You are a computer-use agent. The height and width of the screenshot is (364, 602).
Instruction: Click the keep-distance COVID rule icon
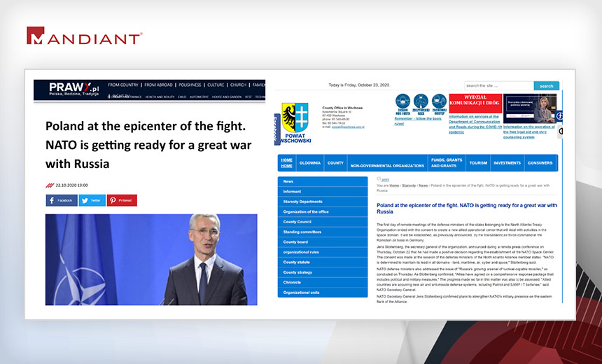pyautogui.click(x=439, y=104)
